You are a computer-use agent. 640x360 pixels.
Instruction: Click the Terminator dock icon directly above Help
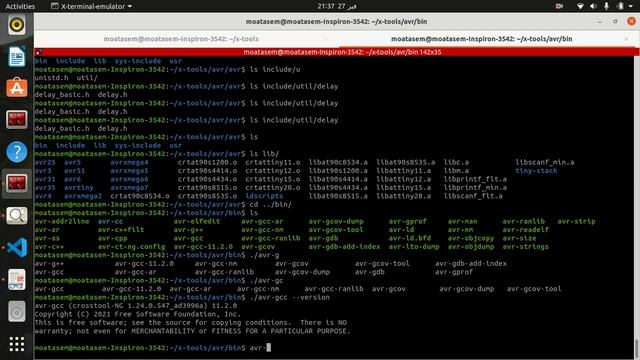[x=16, y=120]
